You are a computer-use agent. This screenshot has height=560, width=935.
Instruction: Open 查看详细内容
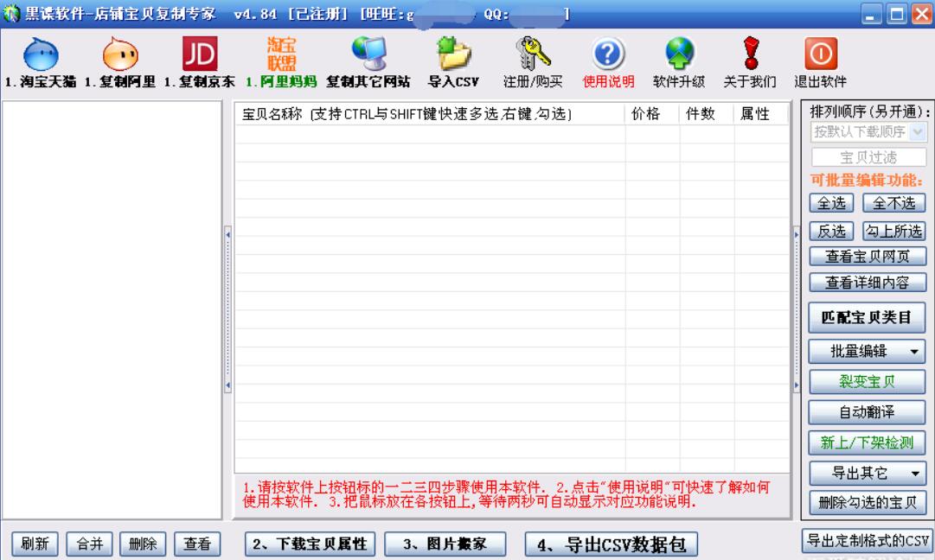[x=867, y=283]
